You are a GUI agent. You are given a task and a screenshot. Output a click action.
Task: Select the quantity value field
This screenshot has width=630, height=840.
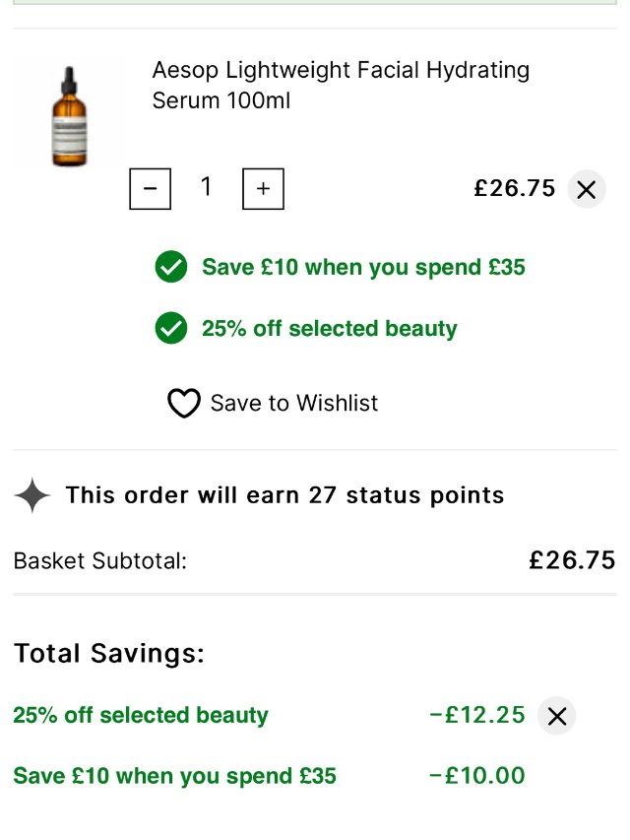pos(206,187)
